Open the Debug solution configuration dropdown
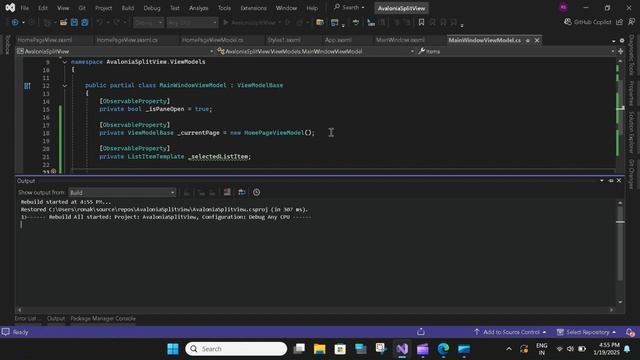Image resolution: width=640 pixels, height=360 pixels. [x=149, y=22]
